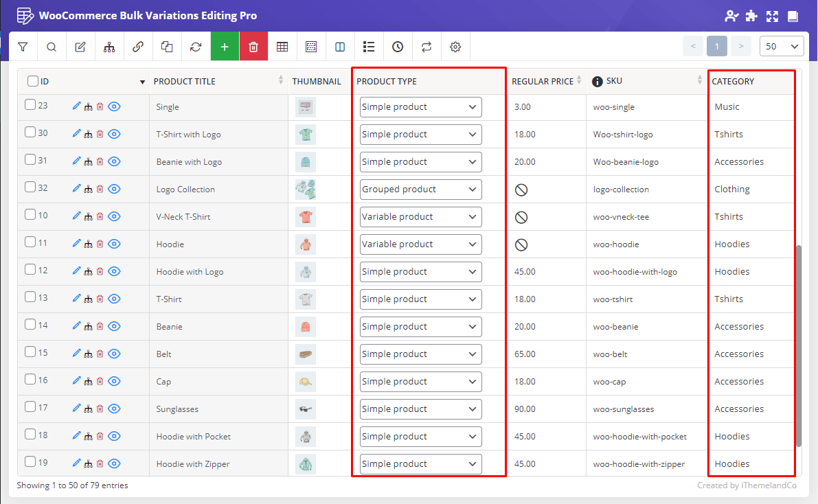
Task: Click the reload refresh toolbar icon
Action: (x=196, y=47)
